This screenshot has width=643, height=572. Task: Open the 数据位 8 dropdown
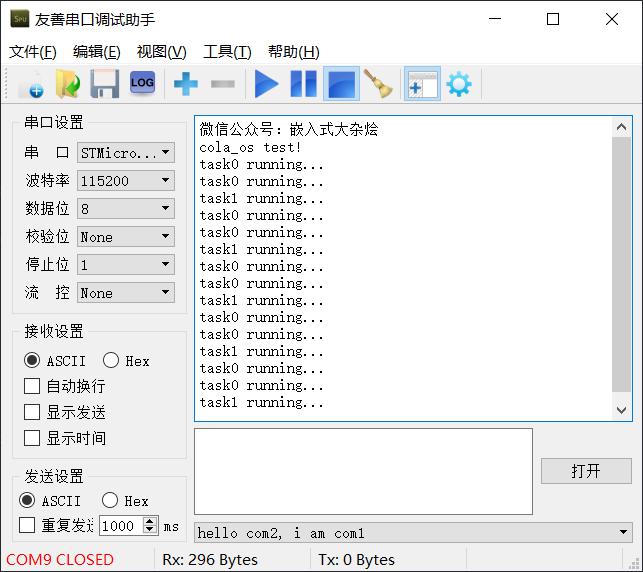(125, 208)
